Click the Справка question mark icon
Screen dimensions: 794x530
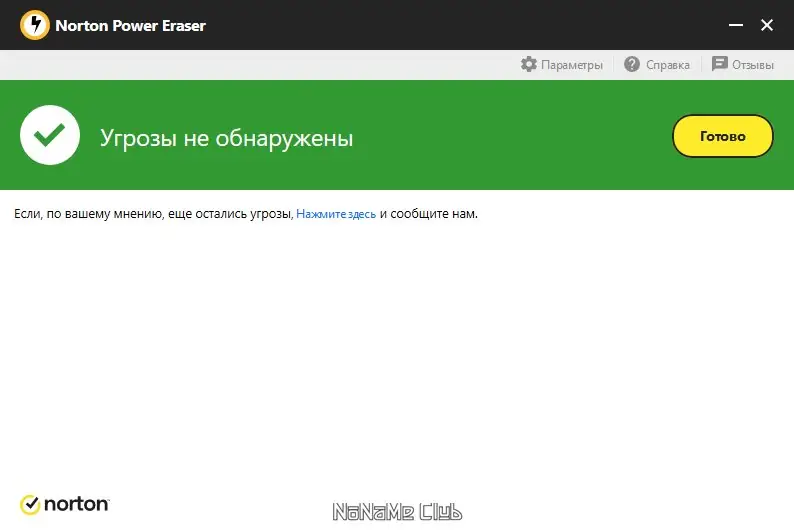632,64
